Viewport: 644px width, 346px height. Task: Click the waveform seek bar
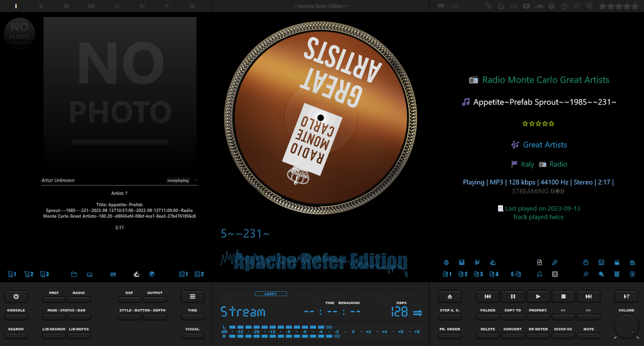(x=314, y=263)
